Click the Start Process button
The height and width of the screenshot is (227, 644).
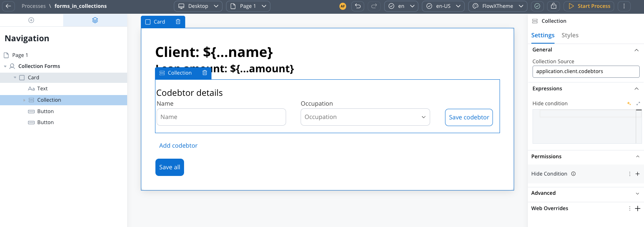coord(589,6)
